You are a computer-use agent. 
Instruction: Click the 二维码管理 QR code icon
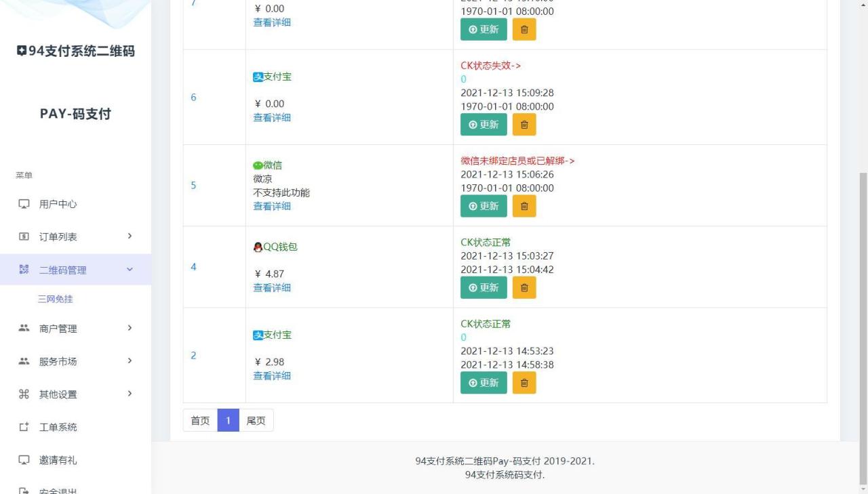[23, 269]
